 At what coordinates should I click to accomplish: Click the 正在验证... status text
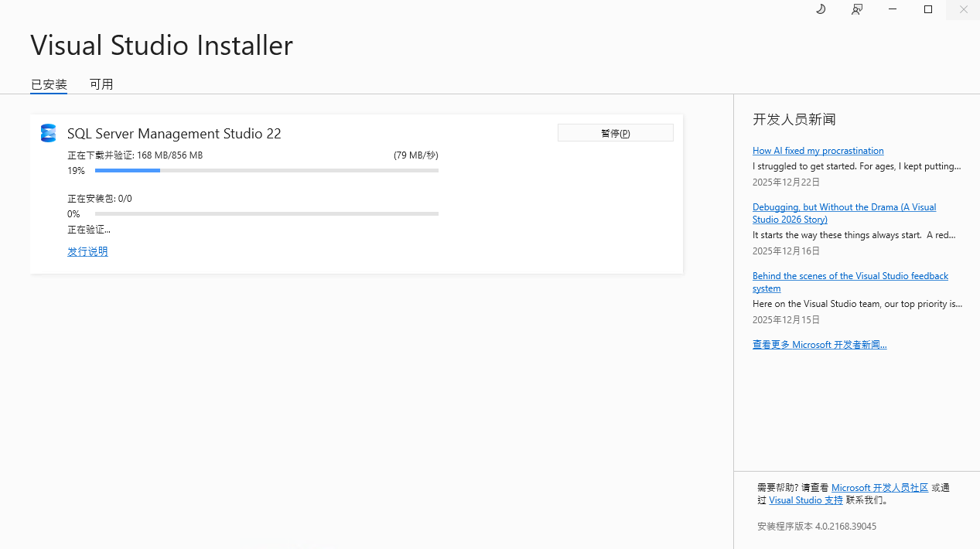point(89,230)
